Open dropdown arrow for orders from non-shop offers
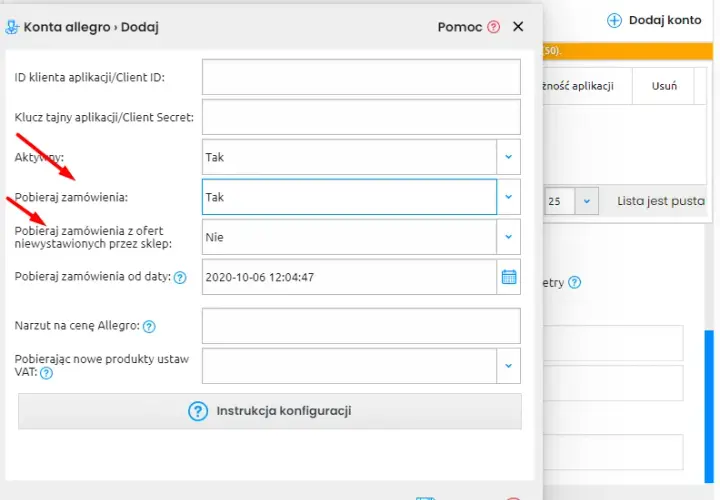Screen dimensions: 720x500 tap(508, 237)
